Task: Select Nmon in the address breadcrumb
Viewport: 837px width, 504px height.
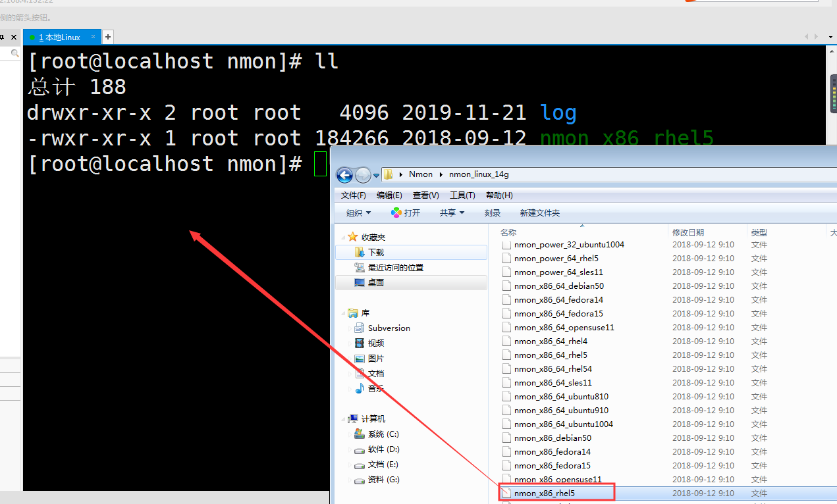Action: [421, 174]
